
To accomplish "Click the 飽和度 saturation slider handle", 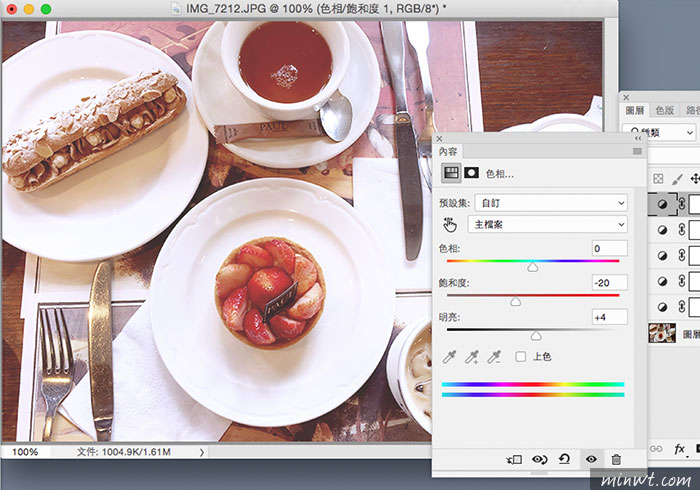I will click(515, 301).
